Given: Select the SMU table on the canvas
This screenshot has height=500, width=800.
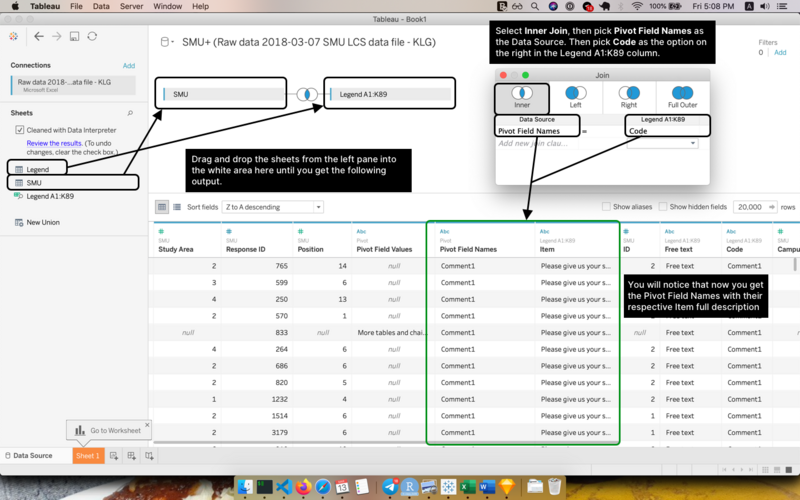Looking at the screenshot, I should point(223,94).
